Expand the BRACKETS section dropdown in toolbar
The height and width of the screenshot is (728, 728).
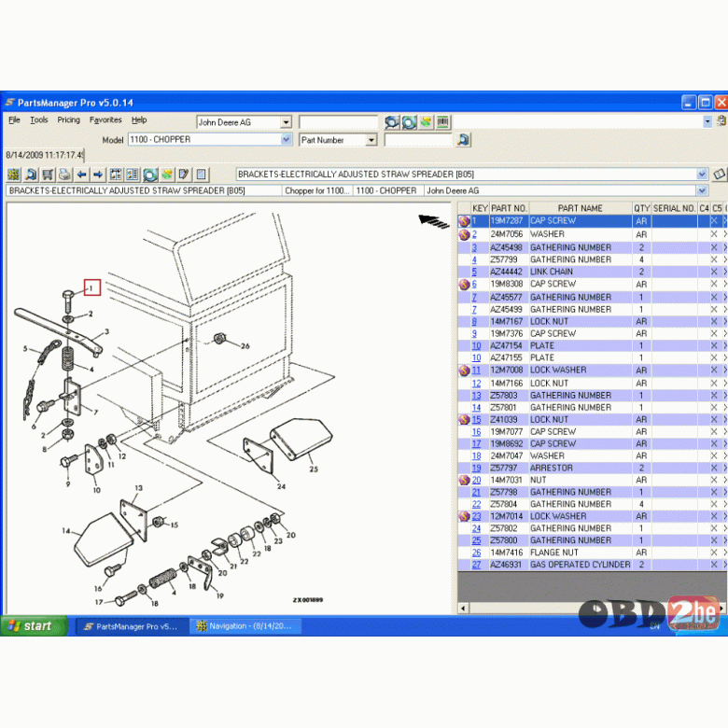pyautogui.click(x=702, y=175)
